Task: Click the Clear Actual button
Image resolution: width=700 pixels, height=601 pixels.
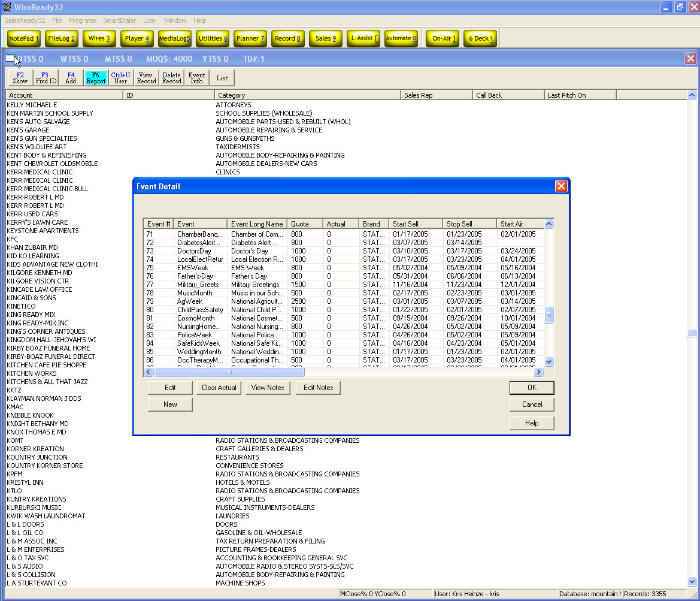Action: coord(219,388)
